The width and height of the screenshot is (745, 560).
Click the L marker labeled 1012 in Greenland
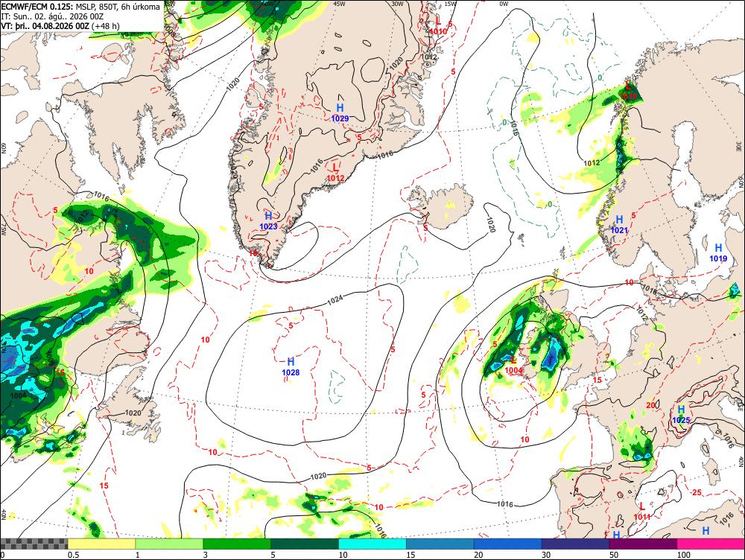335,168
